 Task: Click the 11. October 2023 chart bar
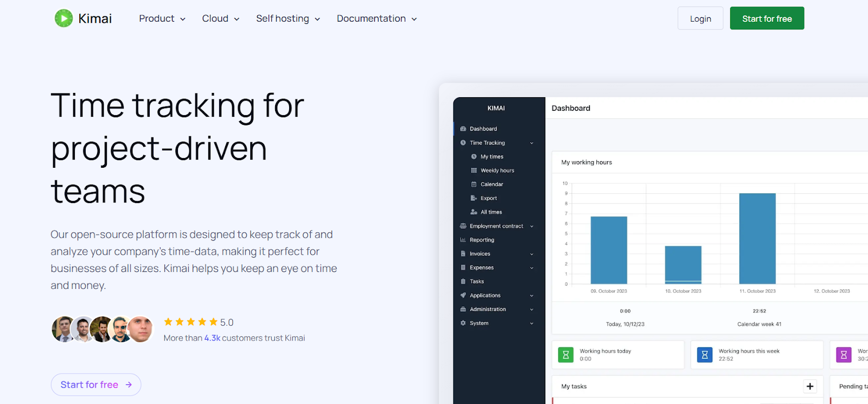click(x=757, y=238)
